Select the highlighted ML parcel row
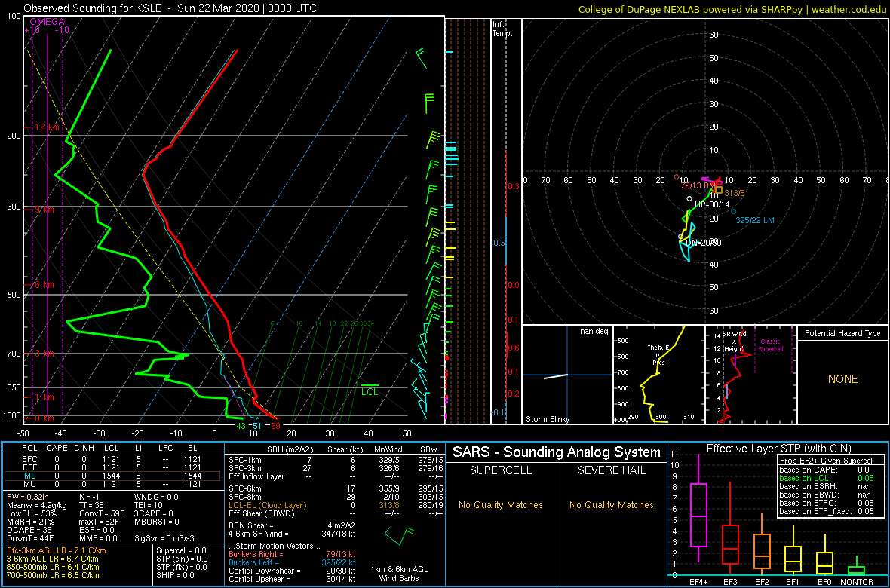 click(x=112, y=476)
